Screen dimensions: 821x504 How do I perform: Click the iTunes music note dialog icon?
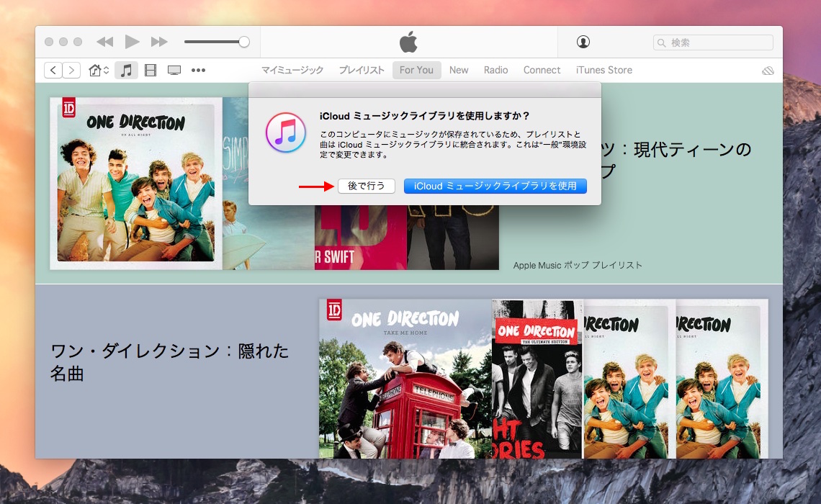pos(286,132)
